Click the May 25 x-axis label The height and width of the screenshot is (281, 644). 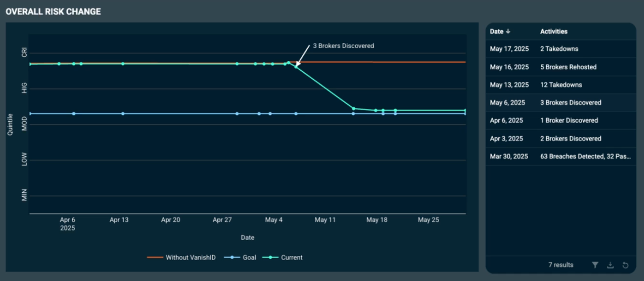[428, 220]
